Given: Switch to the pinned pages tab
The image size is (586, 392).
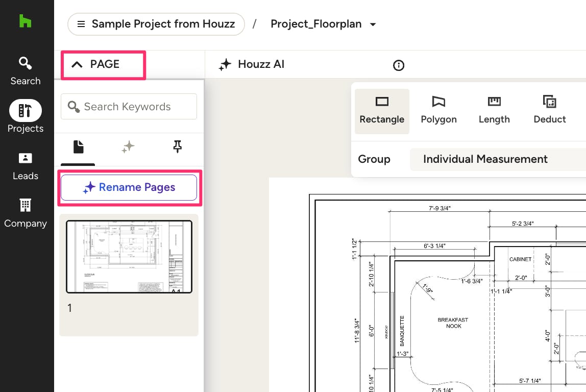Looking at the screenshot, I should click(x=178, y=147).
